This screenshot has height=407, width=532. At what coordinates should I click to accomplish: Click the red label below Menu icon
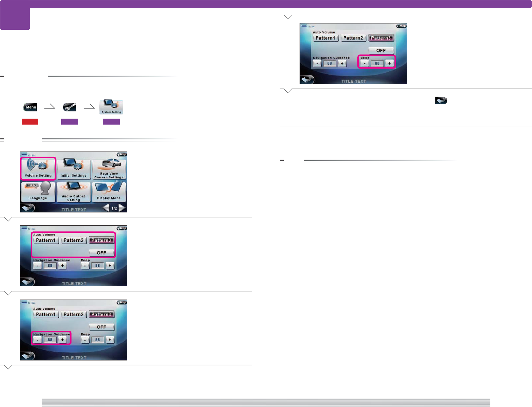30,121
